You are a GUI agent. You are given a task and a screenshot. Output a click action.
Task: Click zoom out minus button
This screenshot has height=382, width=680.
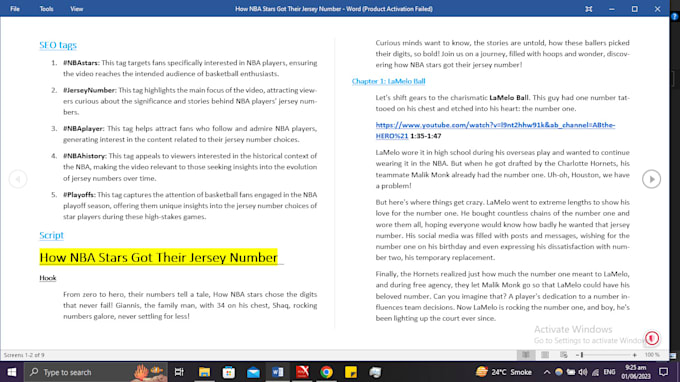pos(577,355)
